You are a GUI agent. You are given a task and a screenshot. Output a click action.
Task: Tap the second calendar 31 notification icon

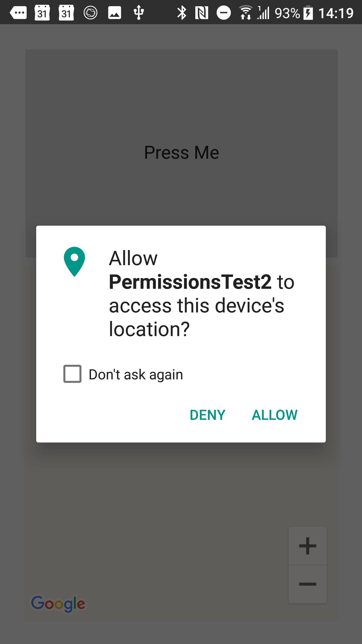coord(66,13)
